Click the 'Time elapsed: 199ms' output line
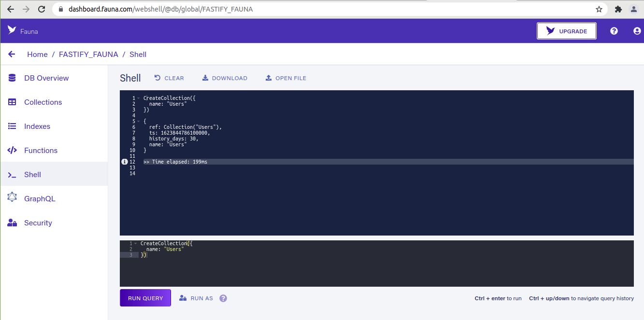Viewport: 644px width, 320px height. pos(175,162)
